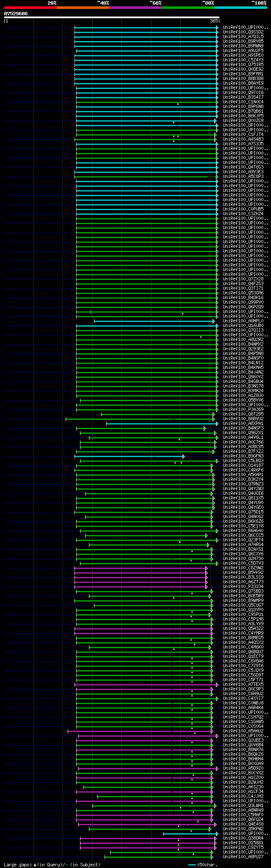271x868 pixels.
Task: Select hit label UniRef100_B4NSF3
Action: click(243, 428)
